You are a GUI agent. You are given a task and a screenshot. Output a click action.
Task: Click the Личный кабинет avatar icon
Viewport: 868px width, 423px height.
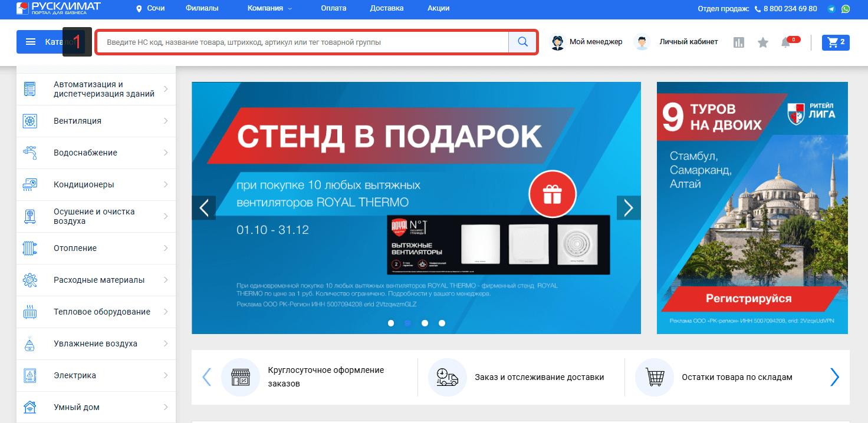pyautogui.click(x=641, y=42)
